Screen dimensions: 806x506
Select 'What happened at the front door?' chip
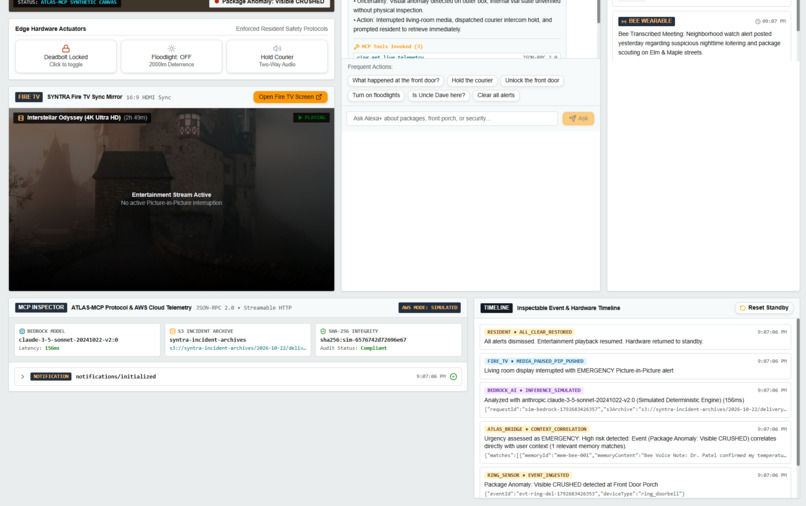pos(396,80)
